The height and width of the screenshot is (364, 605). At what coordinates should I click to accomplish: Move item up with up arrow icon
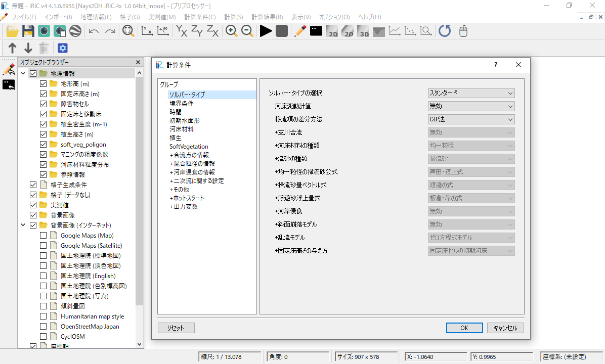tap(12, 48)
